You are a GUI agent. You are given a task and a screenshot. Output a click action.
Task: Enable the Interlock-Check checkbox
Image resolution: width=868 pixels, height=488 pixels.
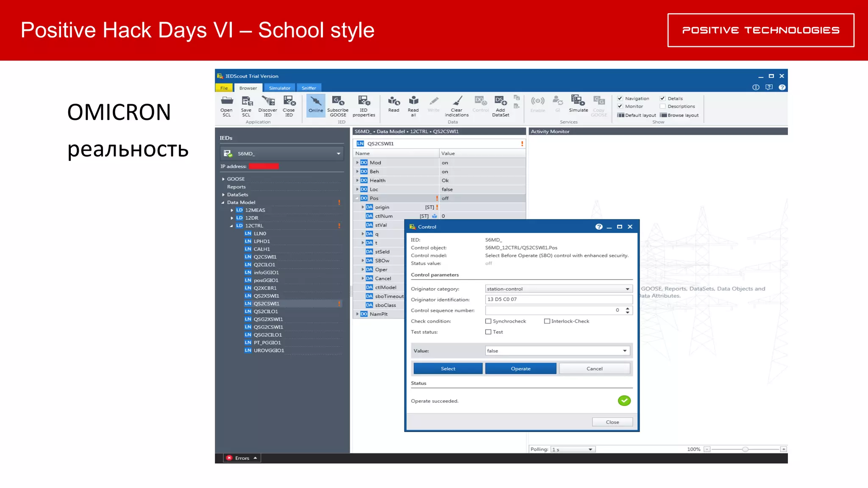[x=547, y=321]
